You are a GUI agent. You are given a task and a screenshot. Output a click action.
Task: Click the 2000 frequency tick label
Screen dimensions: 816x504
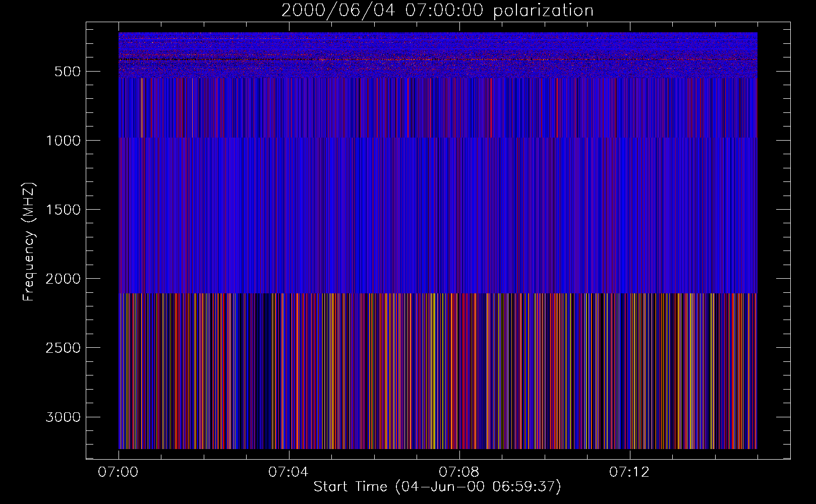63,279
